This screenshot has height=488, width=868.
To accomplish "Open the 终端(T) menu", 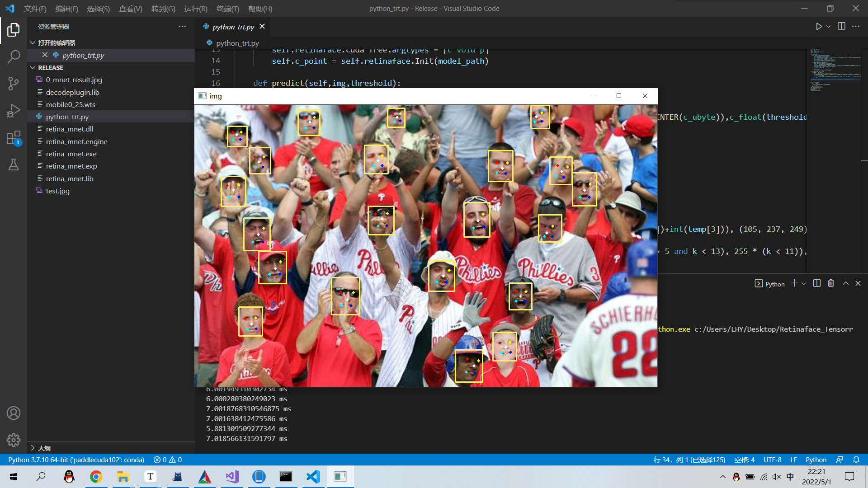I will coord(227,9).
